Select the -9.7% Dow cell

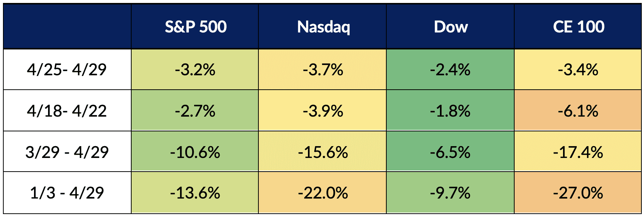pyautogui.click(x=451, y=193)
